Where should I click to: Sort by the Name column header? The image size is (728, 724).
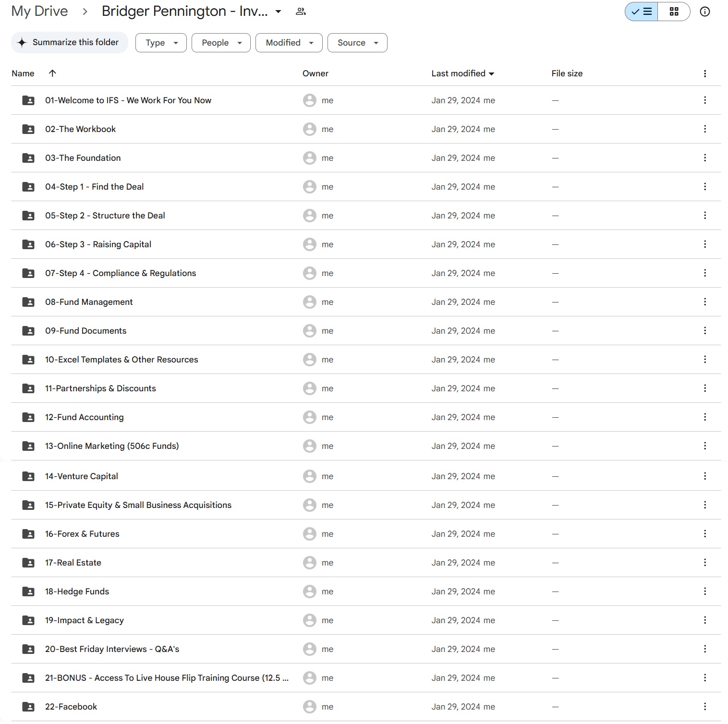23,73
